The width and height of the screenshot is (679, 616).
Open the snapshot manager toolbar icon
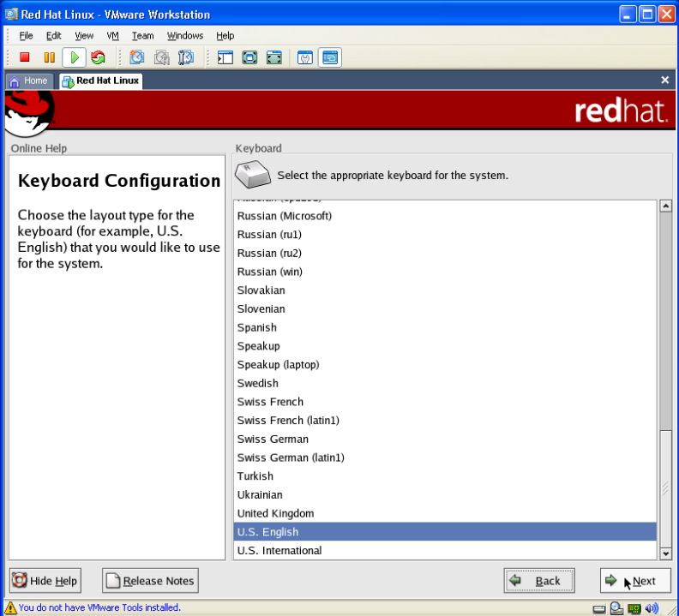point(185,57)
